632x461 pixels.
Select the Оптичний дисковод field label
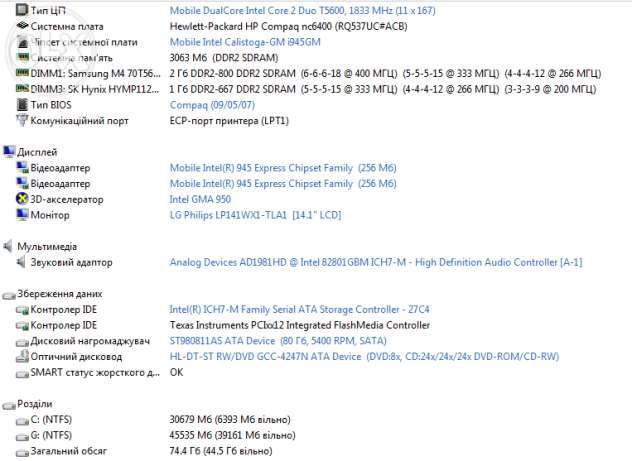[x=76, y=357]
